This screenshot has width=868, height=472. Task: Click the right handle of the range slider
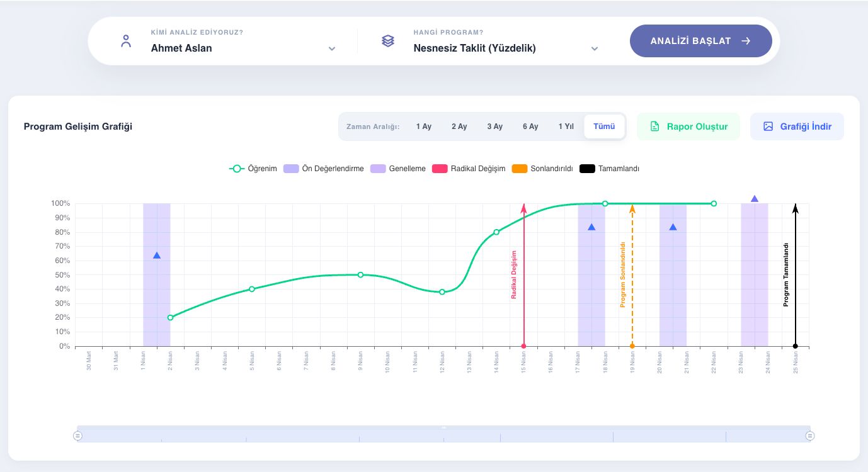pos(810,435)
